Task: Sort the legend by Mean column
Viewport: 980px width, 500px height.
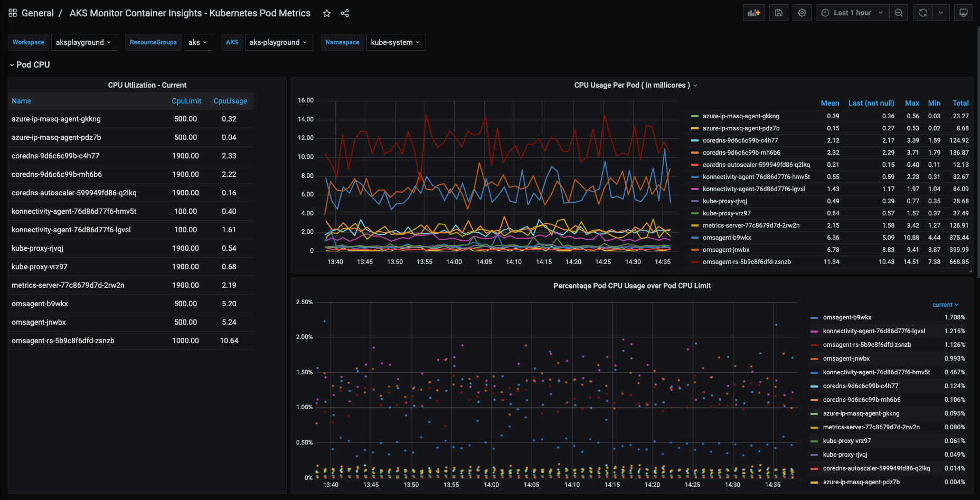Action: pyautogui.click(x=830, y=103)
